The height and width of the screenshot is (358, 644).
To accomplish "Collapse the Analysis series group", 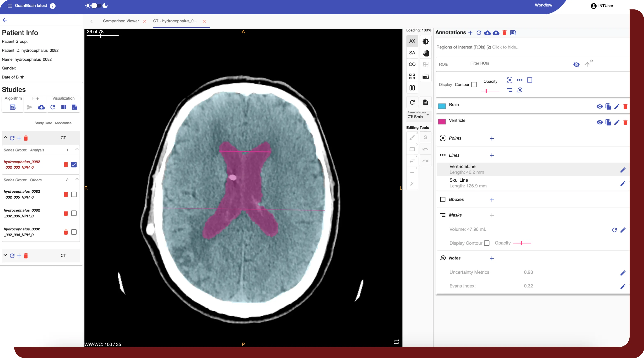I will [77, 149].
